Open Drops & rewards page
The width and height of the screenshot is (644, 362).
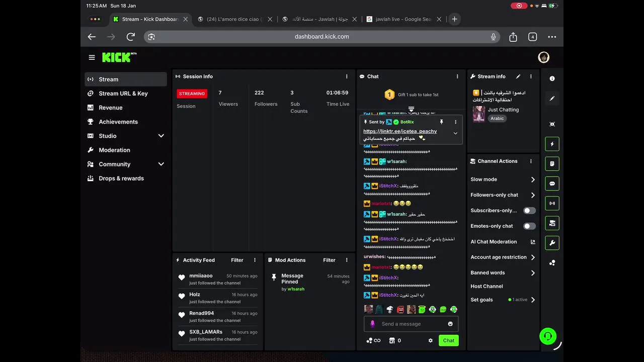pyautogui.click(x=126, y=178)
